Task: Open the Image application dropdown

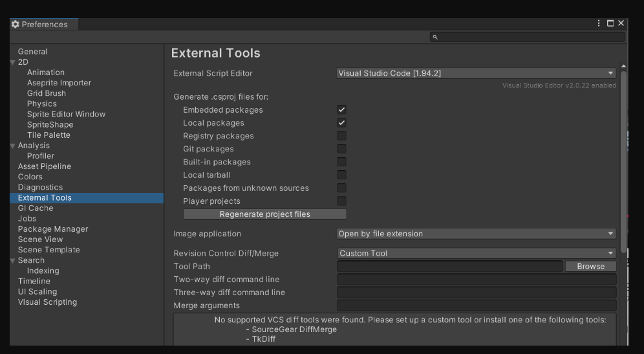Action: pos(476,234)
